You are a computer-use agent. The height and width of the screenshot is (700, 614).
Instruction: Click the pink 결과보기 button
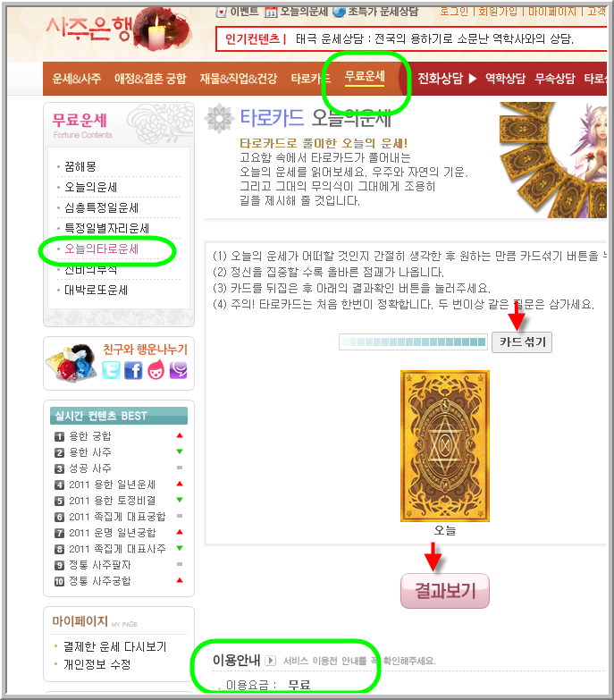[445, 591]
